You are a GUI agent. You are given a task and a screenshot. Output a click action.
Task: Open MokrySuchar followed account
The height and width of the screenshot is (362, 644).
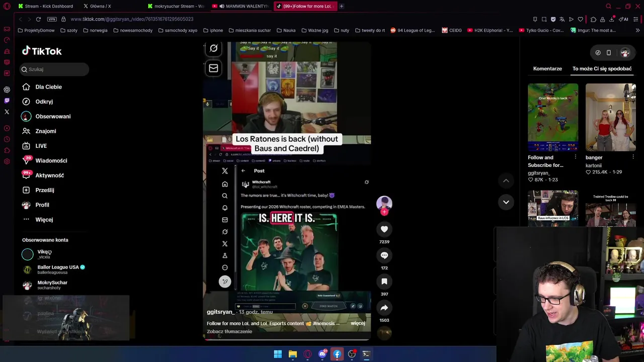coord(45,285)
